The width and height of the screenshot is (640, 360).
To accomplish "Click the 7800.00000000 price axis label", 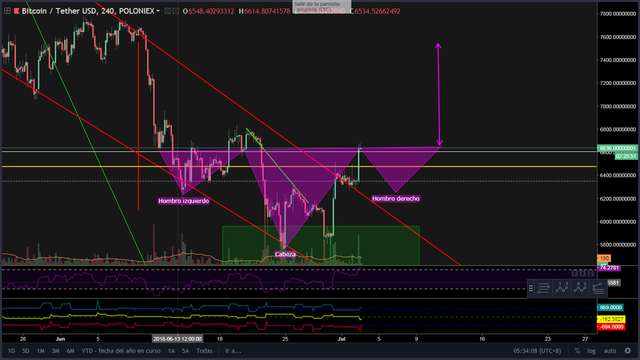I will tap(617, 14).
